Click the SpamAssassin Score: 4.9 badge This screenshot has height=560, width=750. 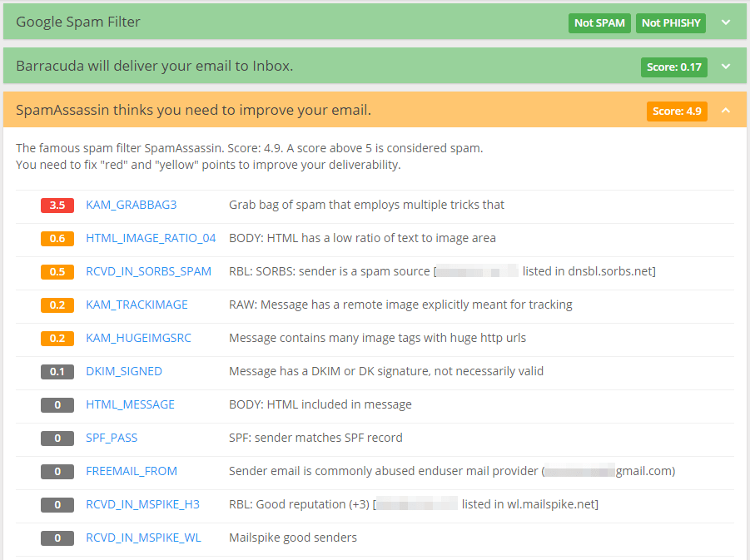(677, 111)
